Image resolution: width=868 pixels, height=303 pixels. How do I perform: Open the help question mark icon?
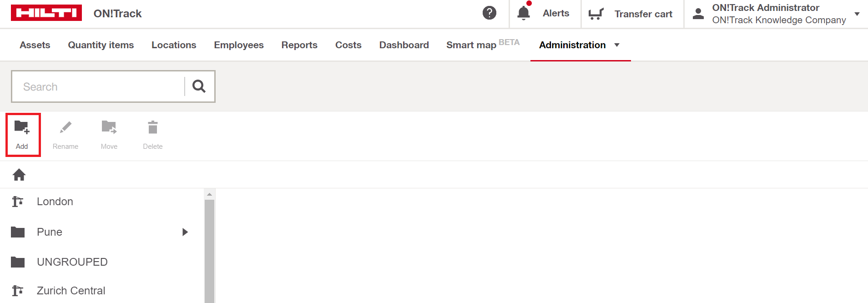pos(490,13)
